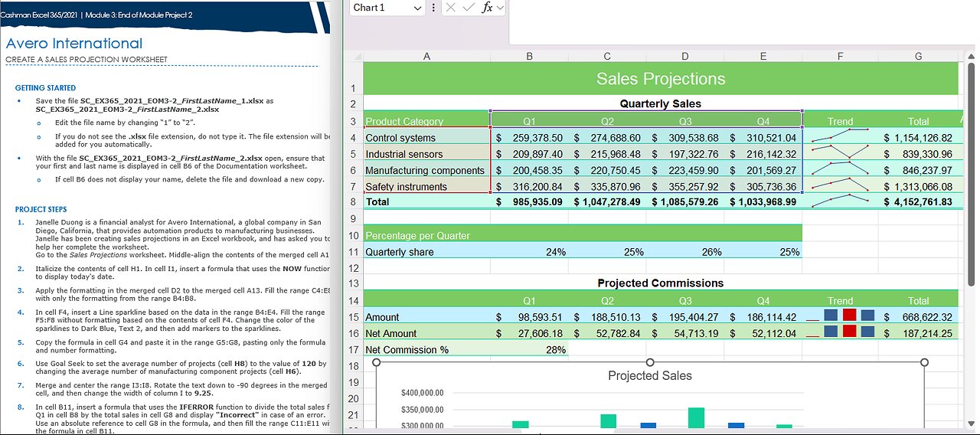Select the Total column header cell in row 3
Viewport: 980px width, 435px height.
919,121
